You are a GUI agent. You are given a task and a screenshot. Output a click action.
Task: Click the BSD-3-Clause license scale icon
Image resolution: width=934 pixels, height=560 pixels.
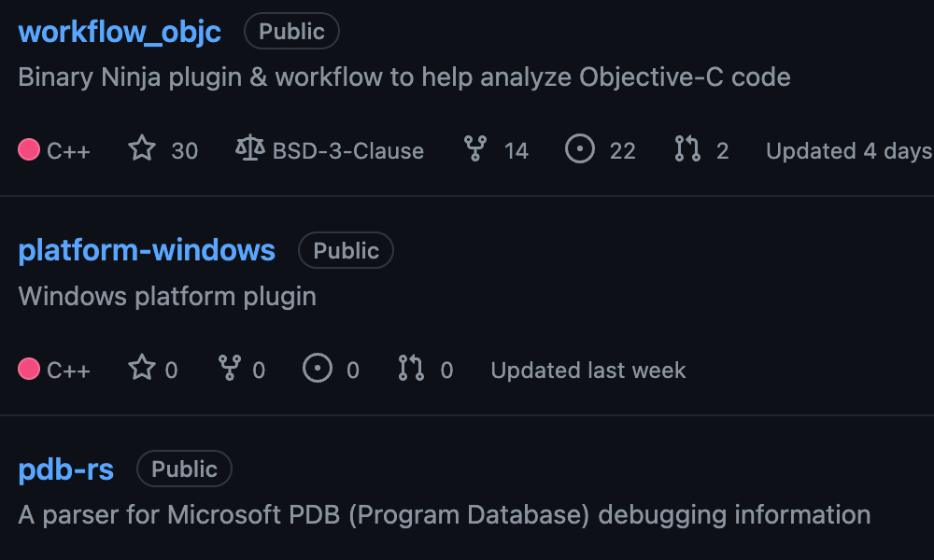(250, 149)
